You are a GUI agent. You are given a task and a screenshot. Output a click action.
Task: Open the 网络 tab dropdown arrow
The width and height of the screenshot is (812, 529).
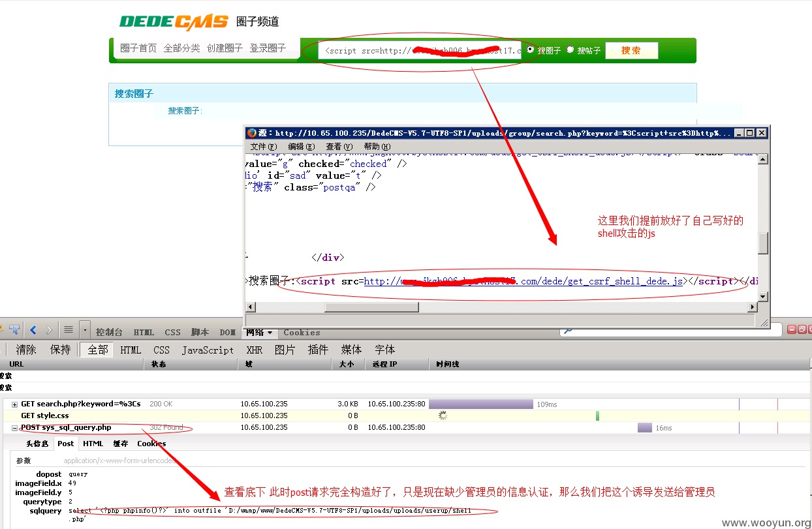point(270,333)
